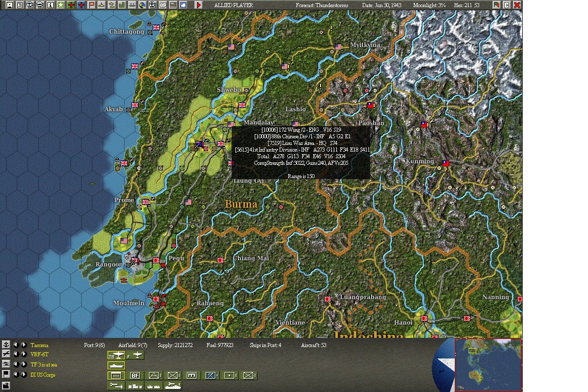This screenshot has height=392, width=588.
Task: Open the globe icon in toolbar
Action: pos(142,5)
